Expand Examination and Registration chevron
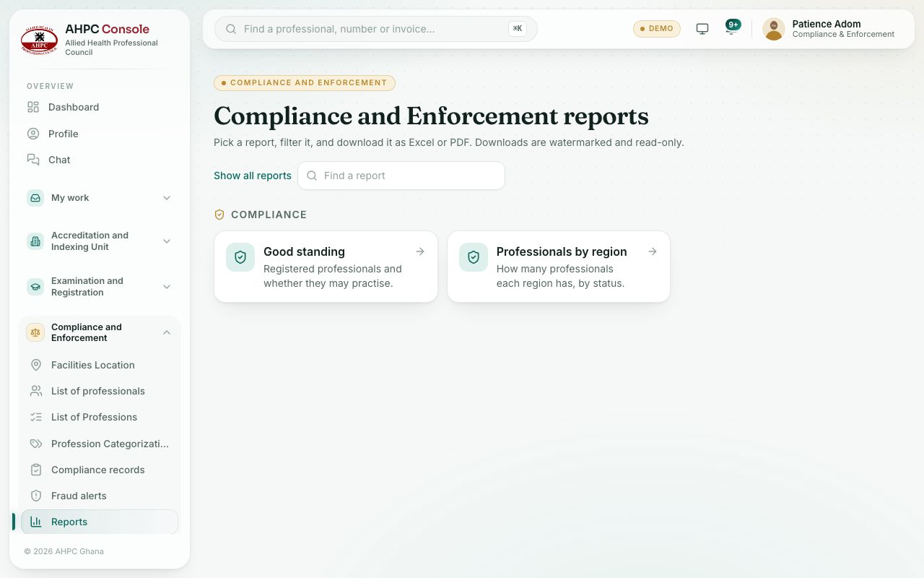 (167, 287)
